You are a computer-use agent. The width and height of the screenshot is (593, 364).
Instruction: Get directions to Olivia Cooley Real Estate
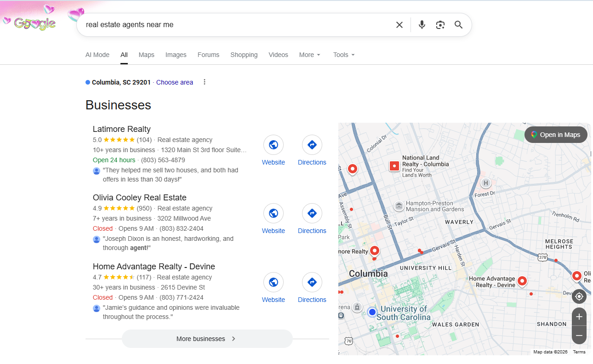[312, 213]
